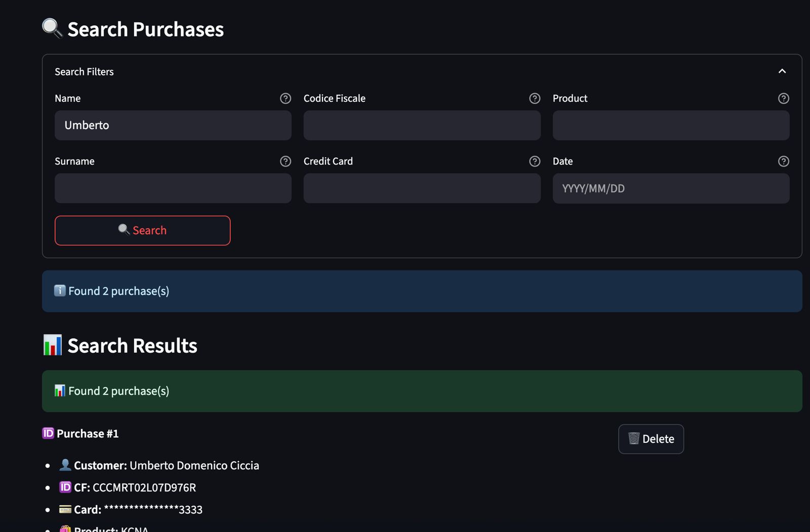Click the empty Product input field
Screen dimensions: 810x532
671,126
